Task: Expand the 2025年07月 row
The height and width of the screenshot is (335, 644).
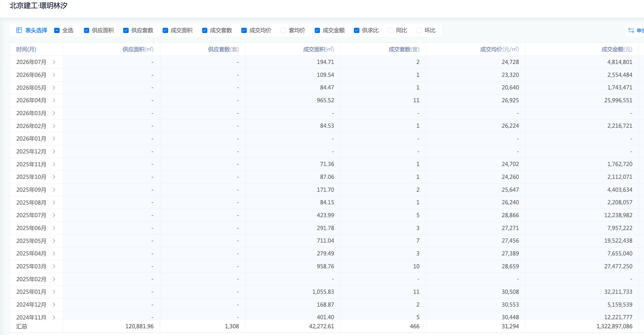Action: click(54, 215)
